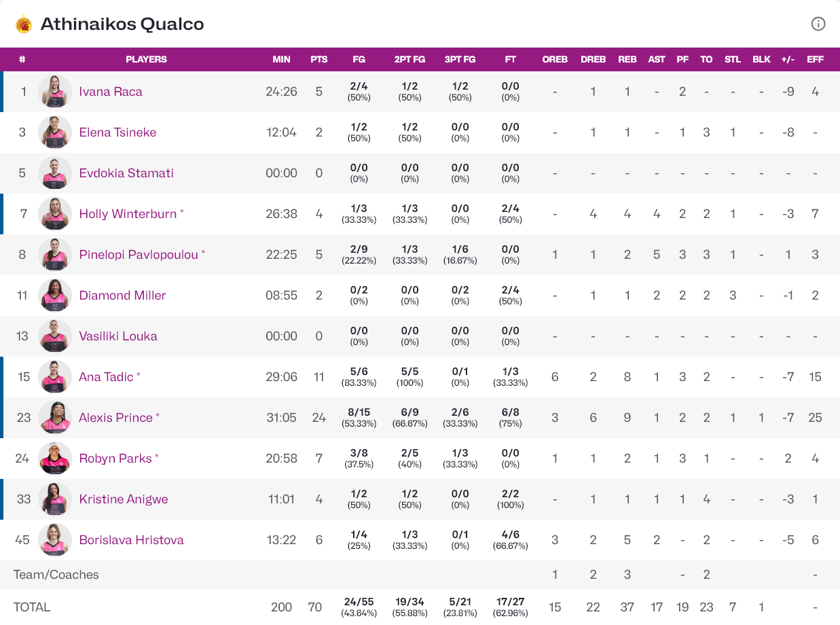
Task: Click Borislava Hristova's name
Action: 131,540
